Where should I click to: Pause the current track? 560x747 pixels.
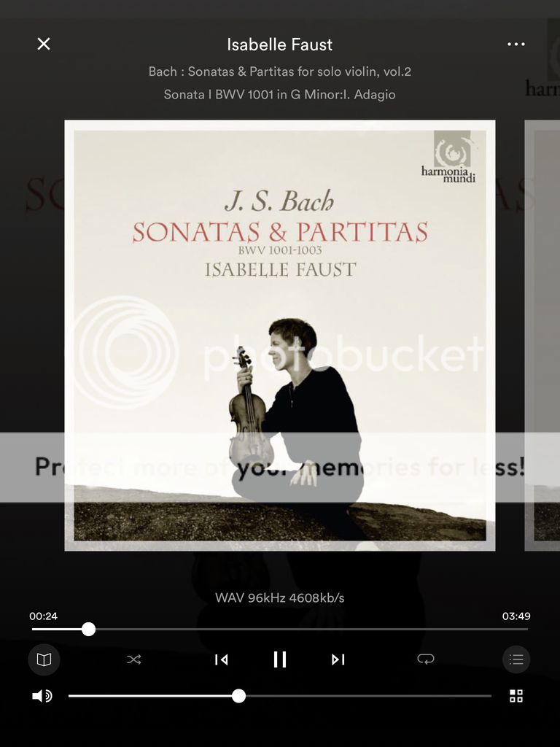(x=280, y=659)
